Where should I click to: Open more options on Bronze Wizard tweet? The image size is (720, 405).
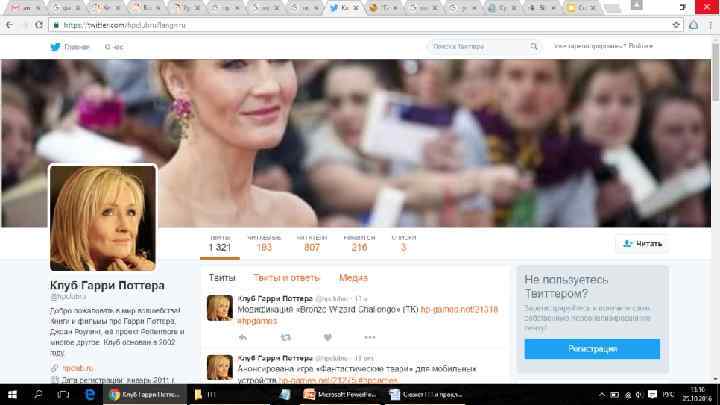click(370, 338)
